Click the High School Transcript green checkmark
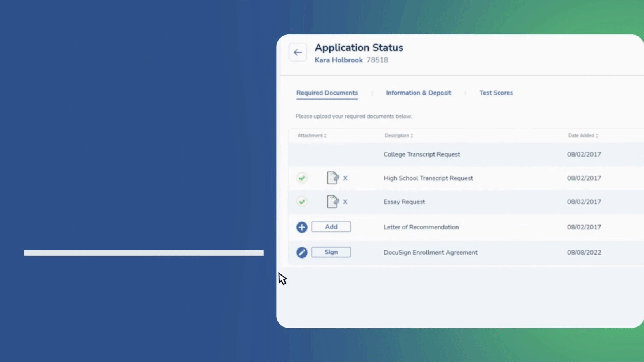Image resolution: width=644 pixels, height=362 pixels. tap(302, 178)
